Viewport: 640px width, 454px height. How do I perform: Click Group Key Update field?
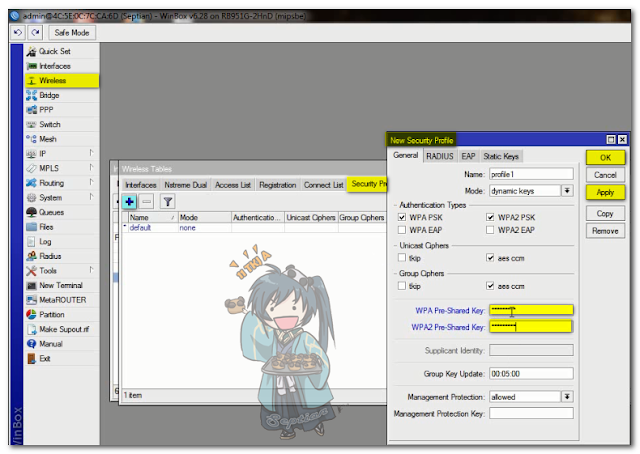pyautogui.click(x=531, y=374)
